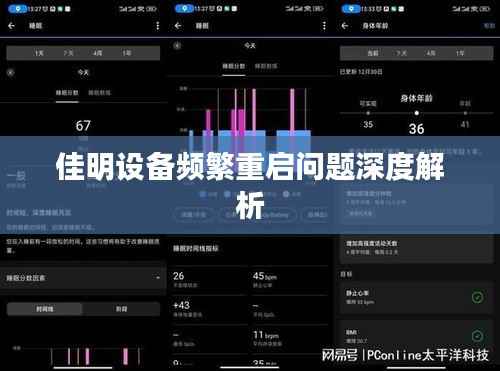Switch to the 睡眠分数 tab in the left screen
The width and height of the screenshot is (500, 371).
(x=67, y=93)
